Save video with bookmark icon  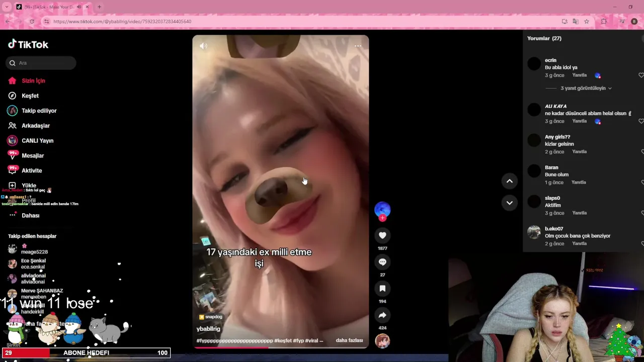(x=382, y=289)
